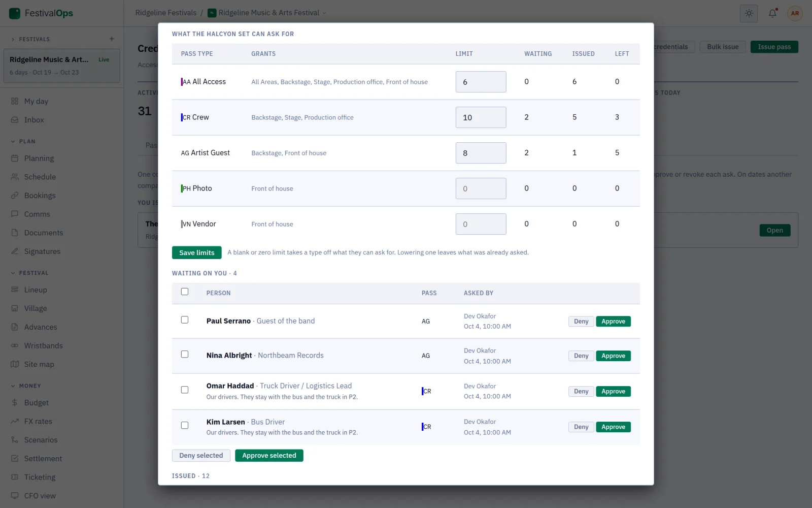Select Nina Albright's request checkbox

pyautogui.click(x=185, y=354)
